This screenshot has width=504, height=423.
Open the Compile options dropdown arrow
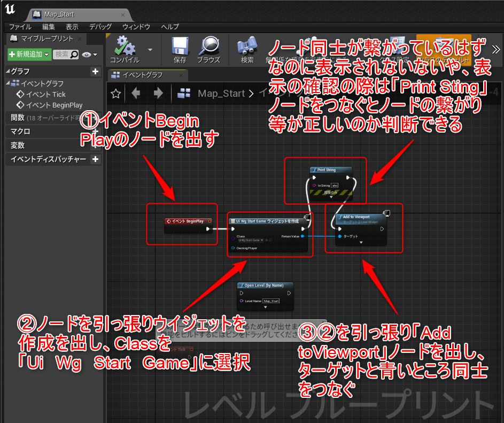(x=150, y=50)
